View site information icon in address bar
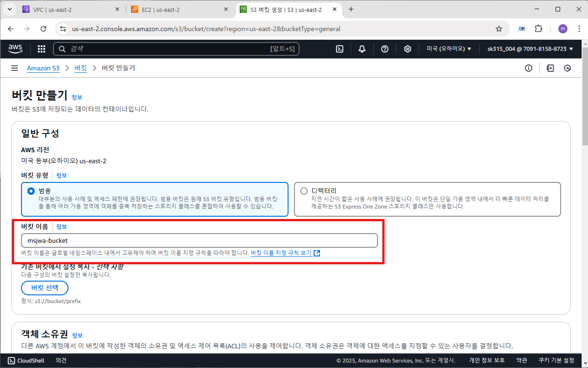The height and width of the screenshot is (368, 588). 63,29
